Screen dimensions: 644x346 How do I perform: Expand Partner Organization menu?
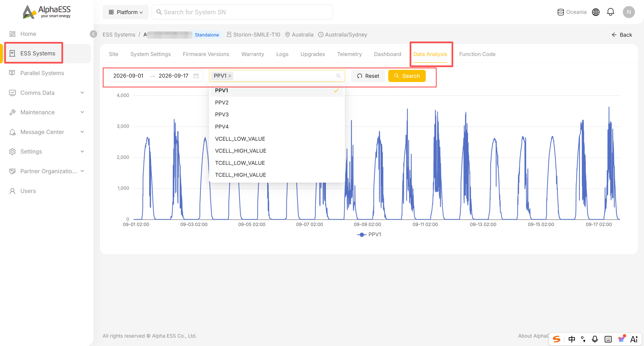[x=47, y=171]
